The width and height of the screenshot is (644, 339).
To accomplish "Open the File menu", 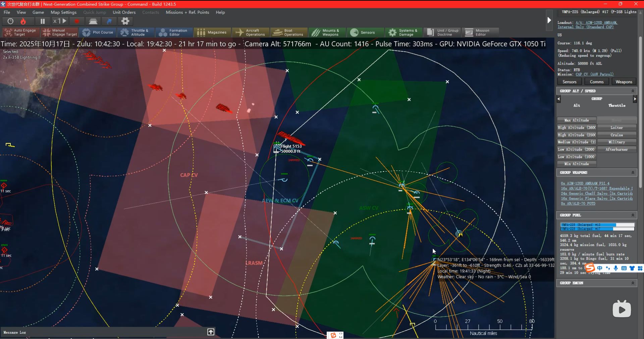I will point(7,12).
